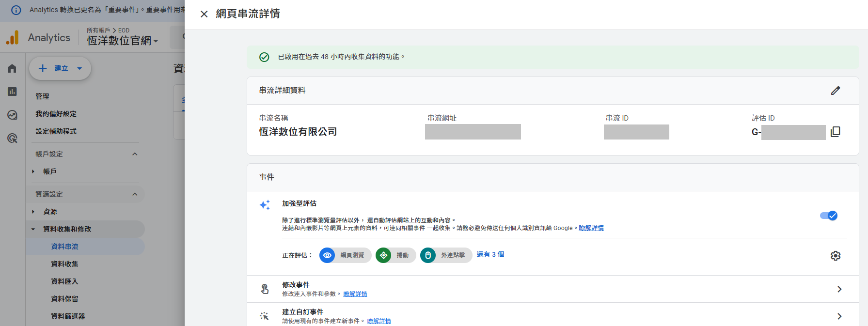Close the 網頁串流詳情 panel
The width and height of the screenshot is (868, 326).
click(204, 14)
